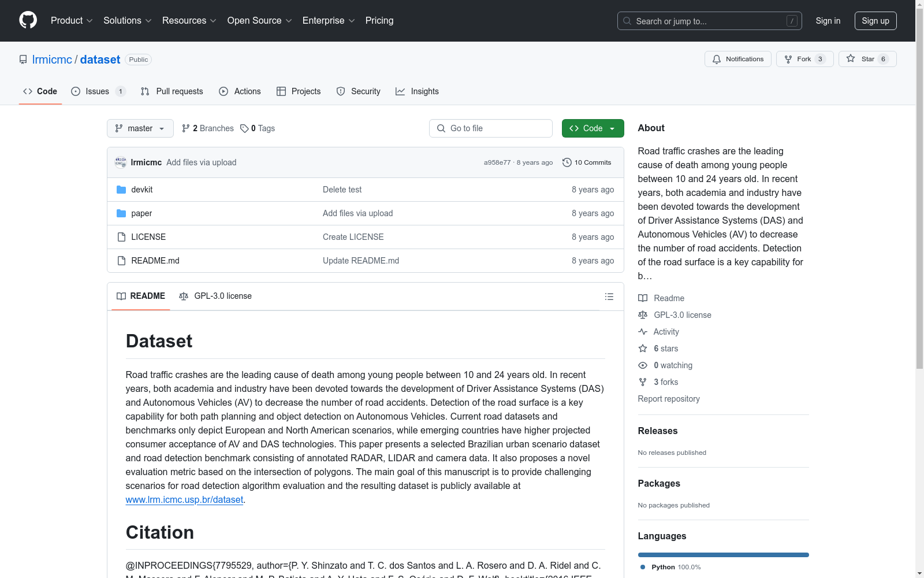Open commit hash a958e77
This screenshot has height=578, width=924.
pos(497,162)
